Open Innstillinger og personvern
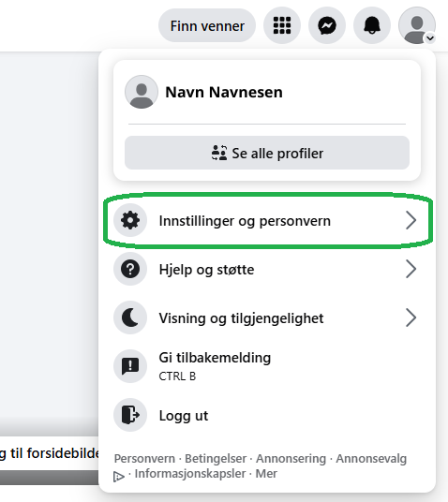The image size is (448, 502). 267,220
